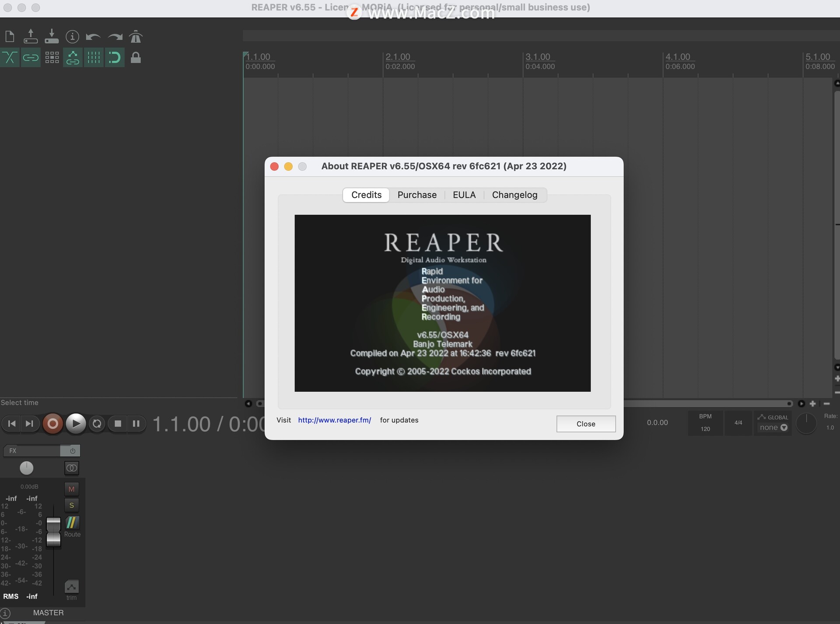The height and width of the screenshot is (624, 840).
Task: Open the reaper.fm website link
Action: (x=335, y=420)
